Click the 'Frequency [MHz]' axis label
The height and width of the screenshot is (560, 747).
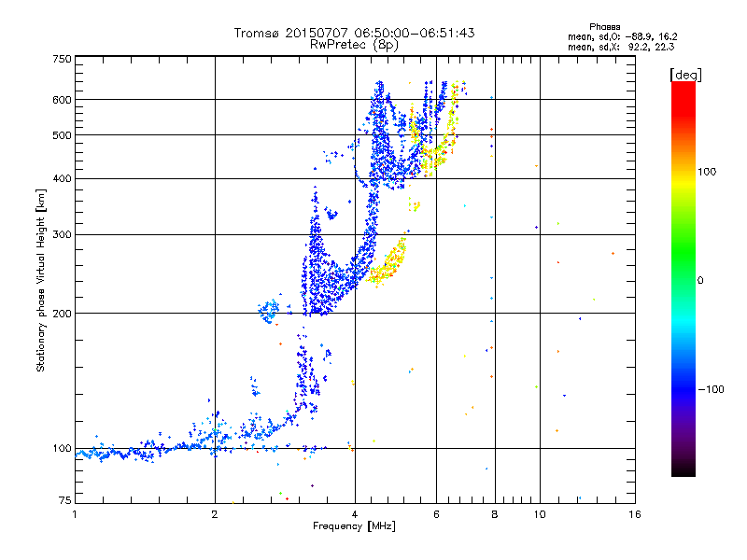pos(354,526)
